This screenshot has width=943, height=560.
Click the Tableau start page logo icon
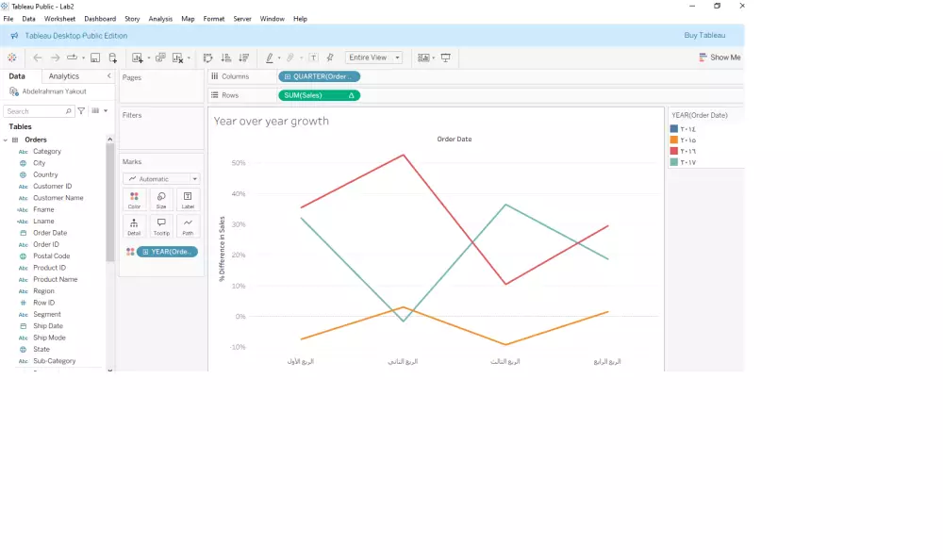pos(12,58)
